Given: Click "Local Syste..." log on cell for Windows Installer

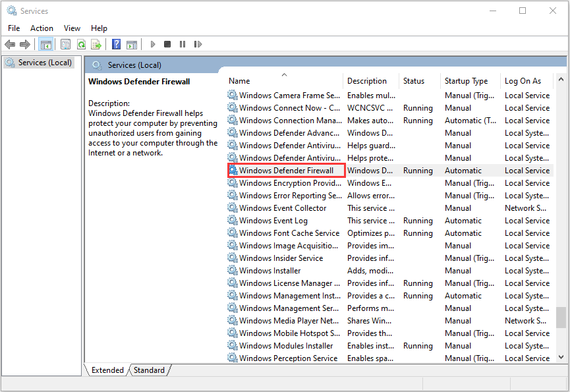Looking at the screenshot, I should (527, 271).
